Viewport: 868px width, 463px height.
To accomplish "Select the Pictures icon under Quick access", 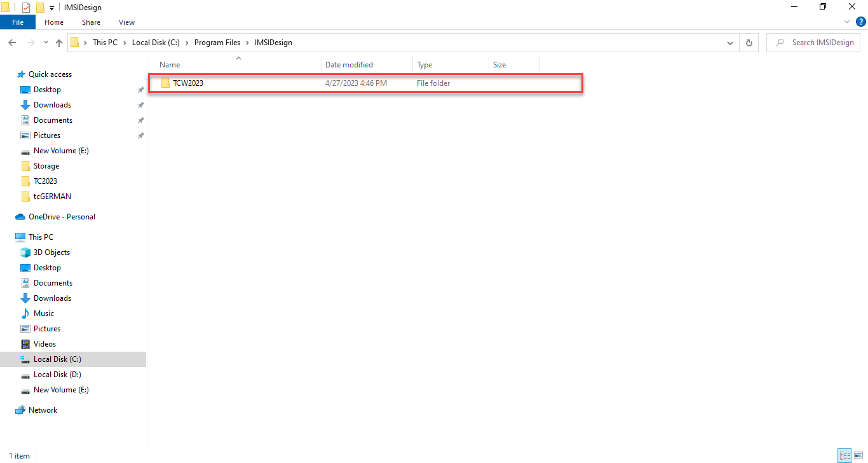I will click(x=25, y=135).
